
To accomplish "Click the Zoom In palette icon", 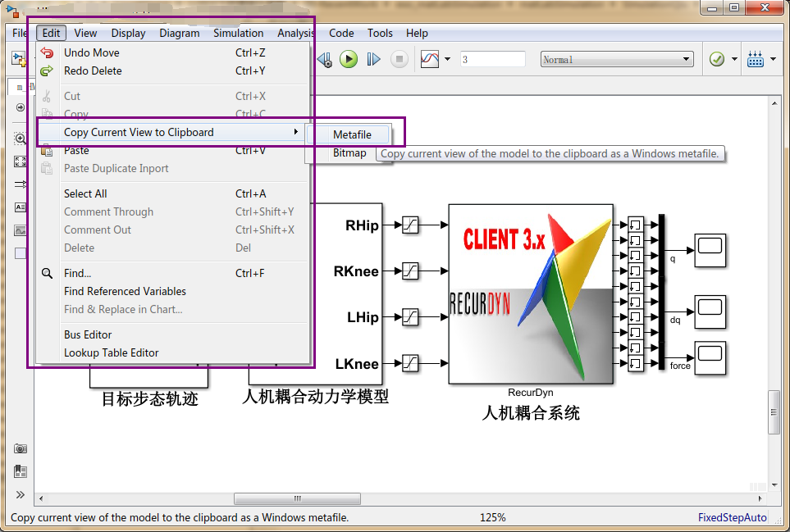I will [x=21, y=139].
